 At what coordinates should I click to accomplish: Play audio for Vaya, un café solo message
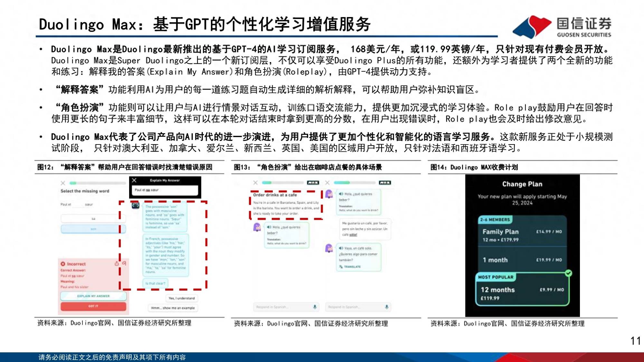(x=341, y=248)
